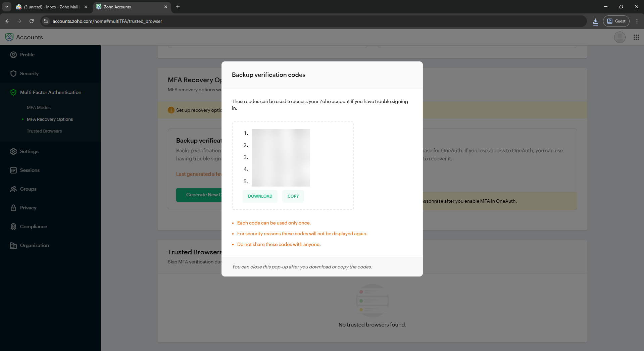Open Organization building icon

[x=13, y=245]
